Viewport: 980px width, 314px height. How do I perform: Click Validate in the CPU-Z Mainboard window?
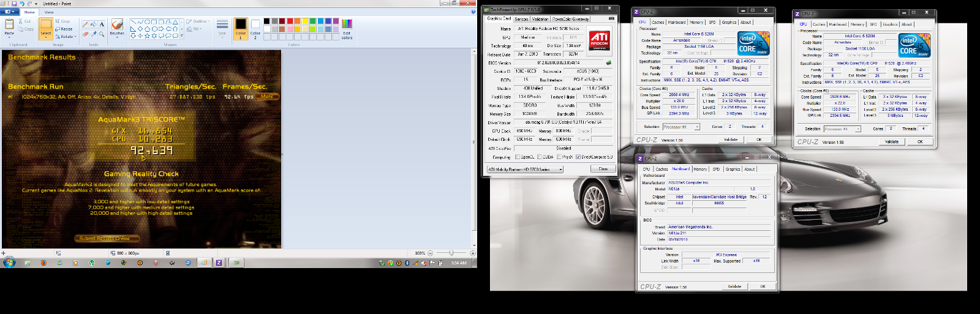pyautogui.click(x=734, y=286)
